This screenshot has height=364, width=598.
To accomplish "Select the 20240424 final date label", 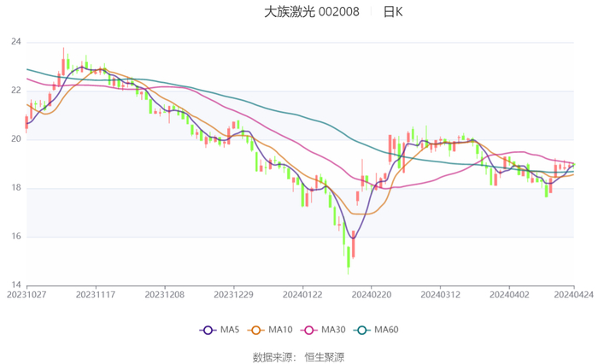I will [574, 294].
